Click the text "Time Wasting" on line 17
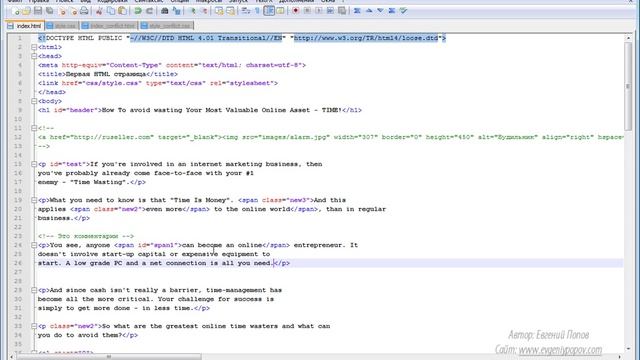The image size is (640, 360). point(98,182)
